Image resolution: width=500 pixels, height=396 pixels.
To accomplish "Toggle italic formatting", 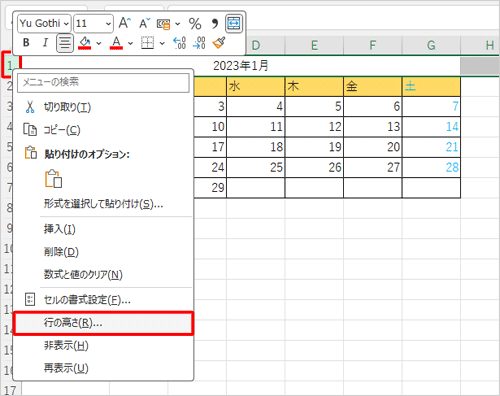I will click(x=45, y=43).
